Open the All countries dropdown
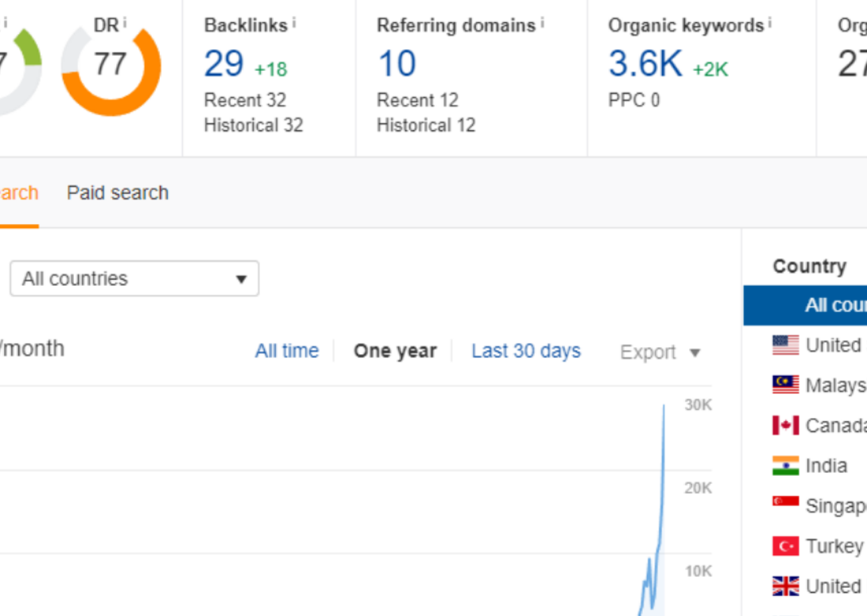Image resolution: width=867 pixels, height=616 pixels. tap(134, 279)
